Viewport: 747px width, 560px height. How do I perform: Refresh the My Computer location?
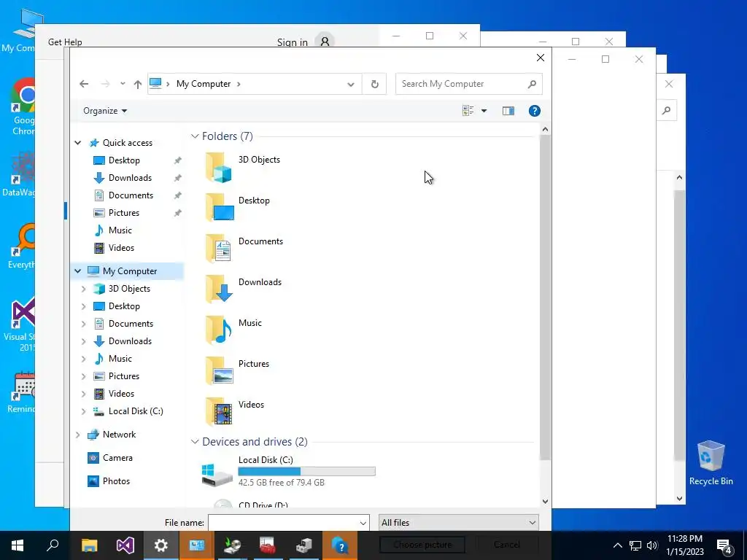(x=374, y=84)
